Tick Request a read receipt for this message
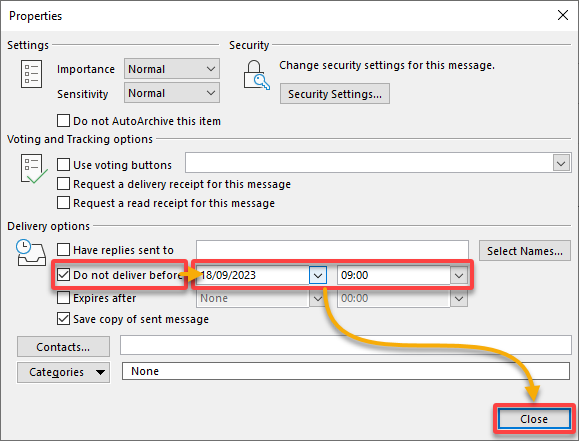The image size is (579, 441). (x=63, y=203)
